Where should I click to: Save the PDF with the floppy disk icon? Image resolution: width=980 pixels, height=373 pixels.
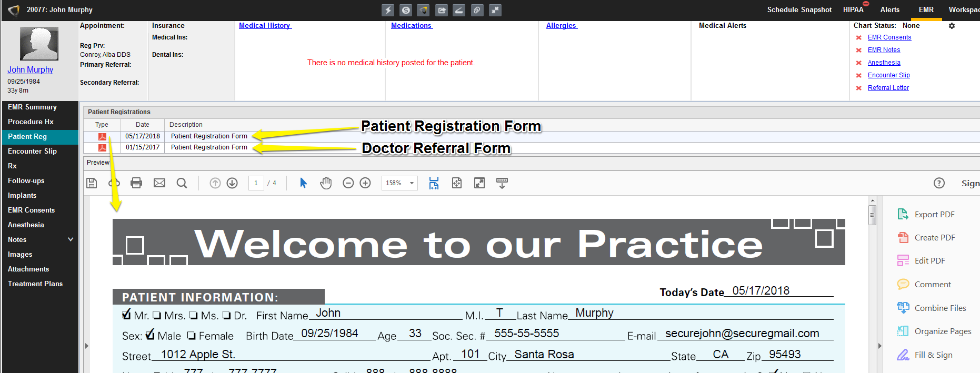tap(92, 183)
